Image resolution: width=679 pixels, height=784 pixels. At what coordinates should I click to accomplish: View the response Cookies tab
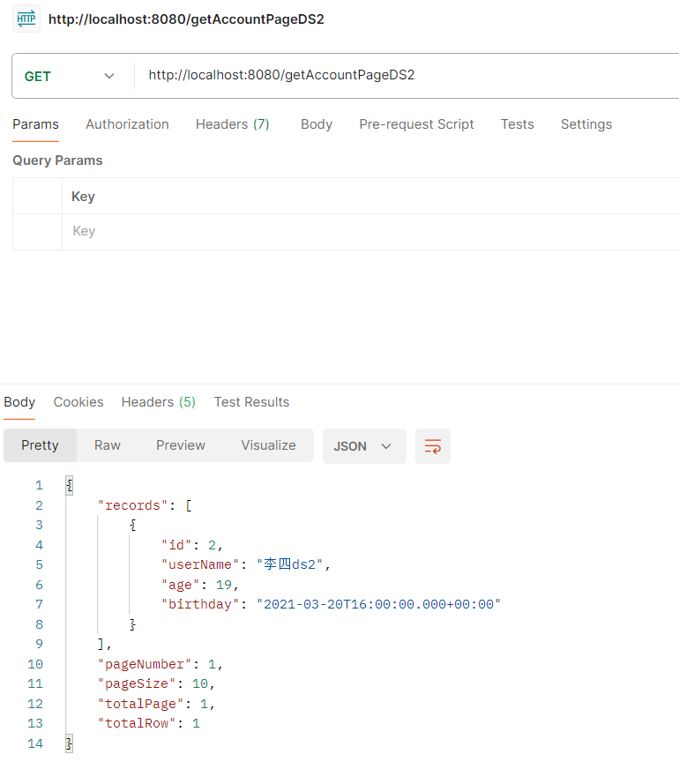pos(78,402)
